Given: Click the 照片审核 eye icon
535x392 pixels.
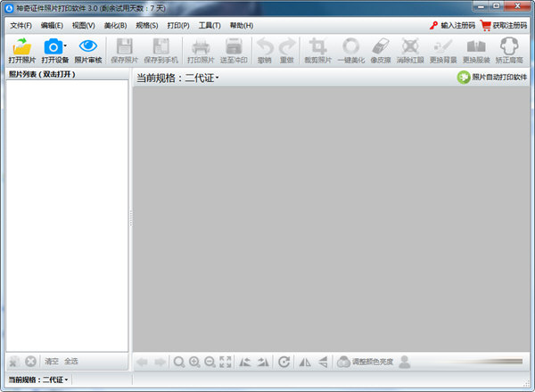Looking at the screenshot, I should 87,46.
